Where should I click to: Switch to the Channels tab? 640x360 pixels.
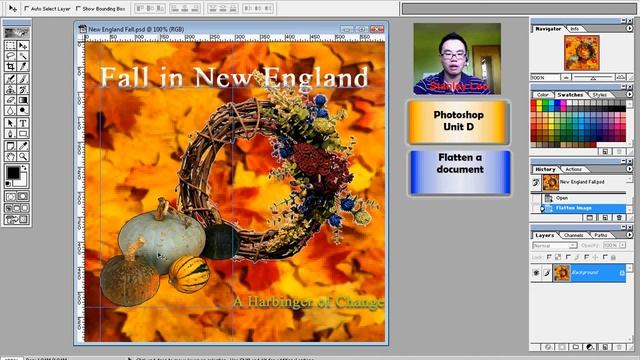coord(573,236)
